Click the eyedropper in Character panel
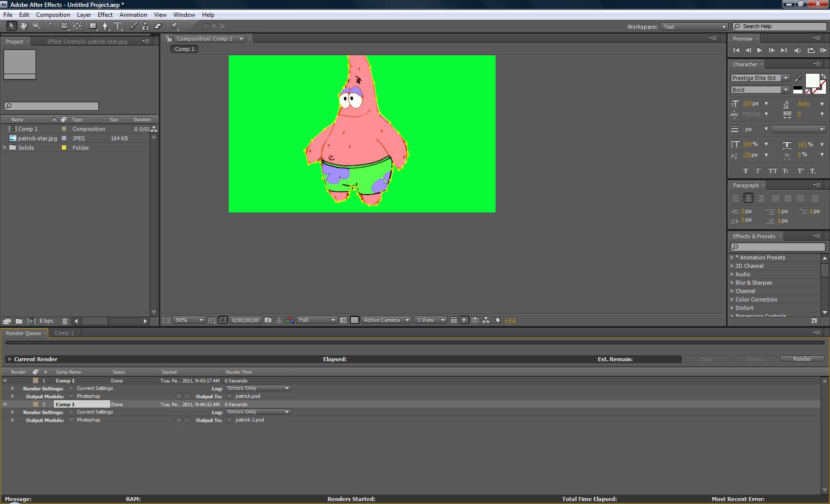Screen dimensions: 830x504 click(x=798, y=78)
